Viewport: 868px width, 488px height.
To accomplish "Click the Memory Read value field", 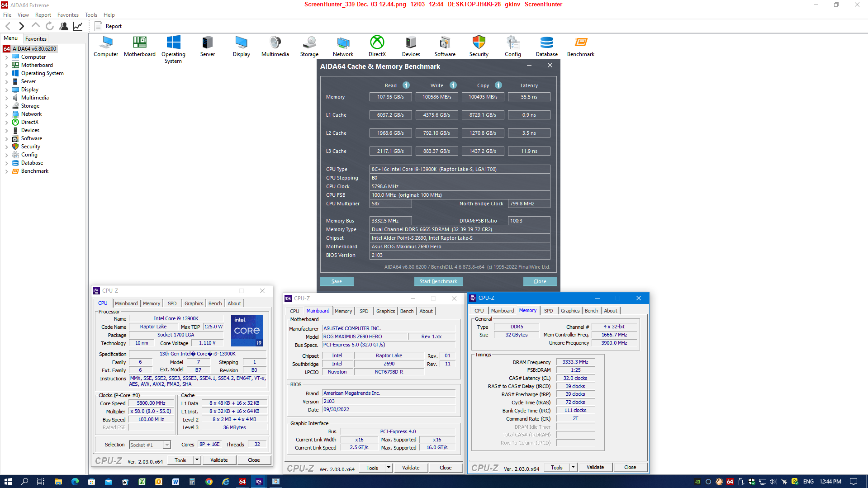I will pyautogui.click(x=390, y=97).
